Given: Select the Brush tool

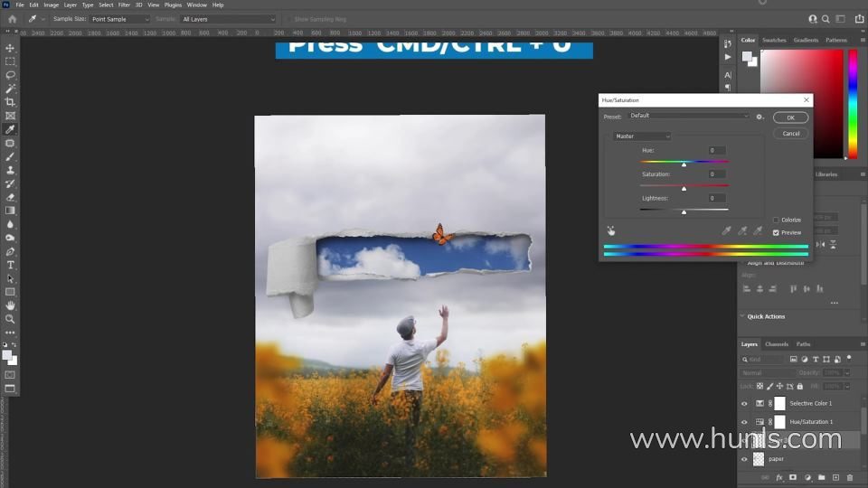Looking at the screenshot, I should coord(10,156).
